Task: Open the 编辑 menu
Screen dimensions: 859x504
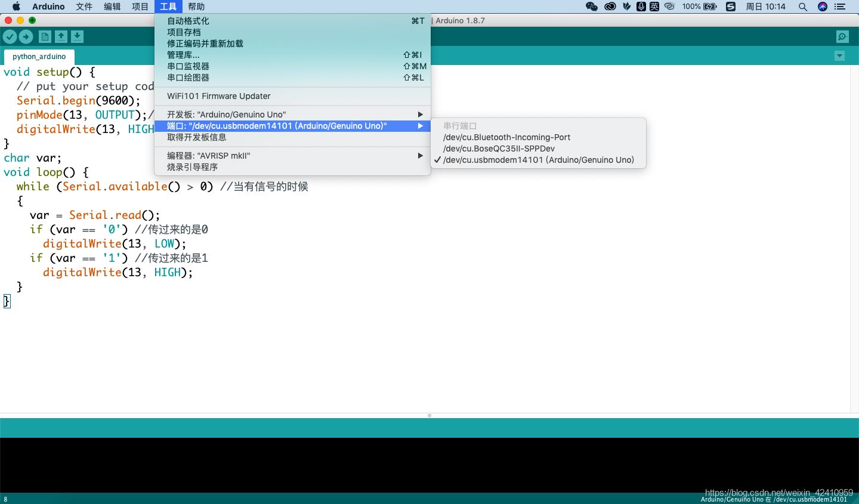Action: point(112,7)
